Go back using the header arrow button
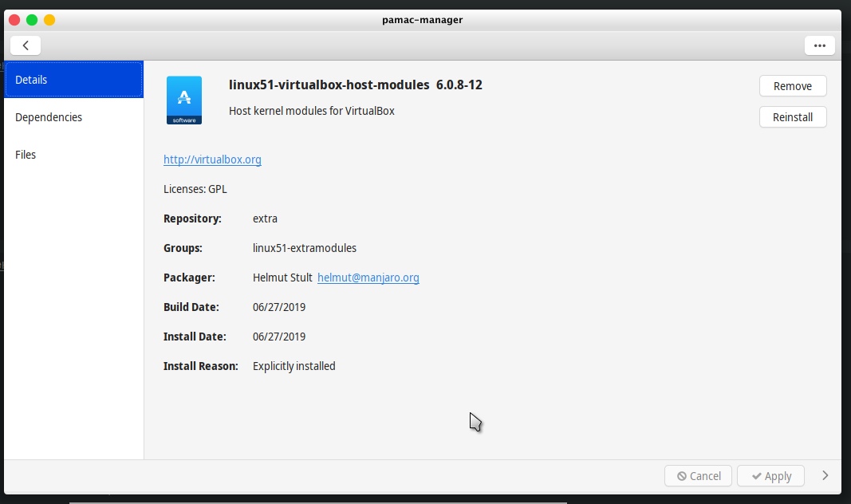Image resolution: width=851 pixels, height=504 pixels. pyautogui.click(x=26, y=45)
